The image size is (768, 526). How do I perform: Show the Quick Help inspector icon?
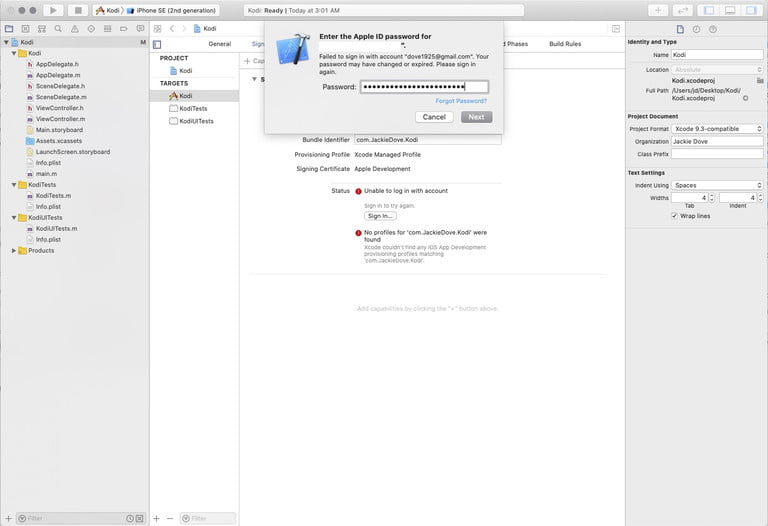coord(715,29)
